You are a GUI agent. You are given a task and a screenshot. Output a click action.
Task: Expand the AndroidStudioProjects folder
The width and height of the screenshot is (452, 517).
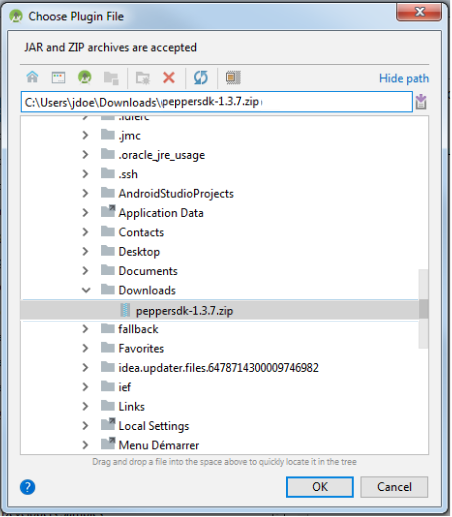point(85,193)
